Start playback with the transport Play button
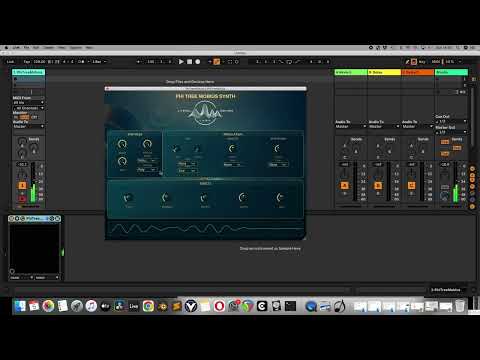The height and width of the screenshot is (360, 480). [x=181, y=62]
